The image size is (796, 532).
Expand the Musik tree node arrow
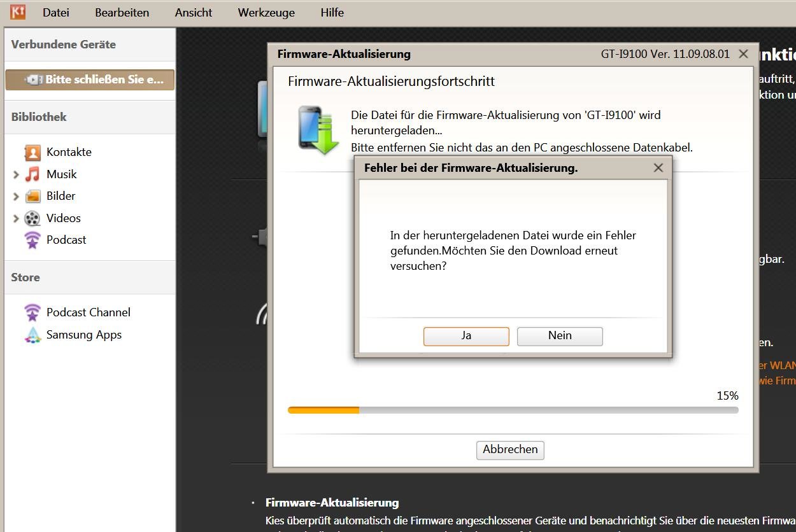[16, 174]
